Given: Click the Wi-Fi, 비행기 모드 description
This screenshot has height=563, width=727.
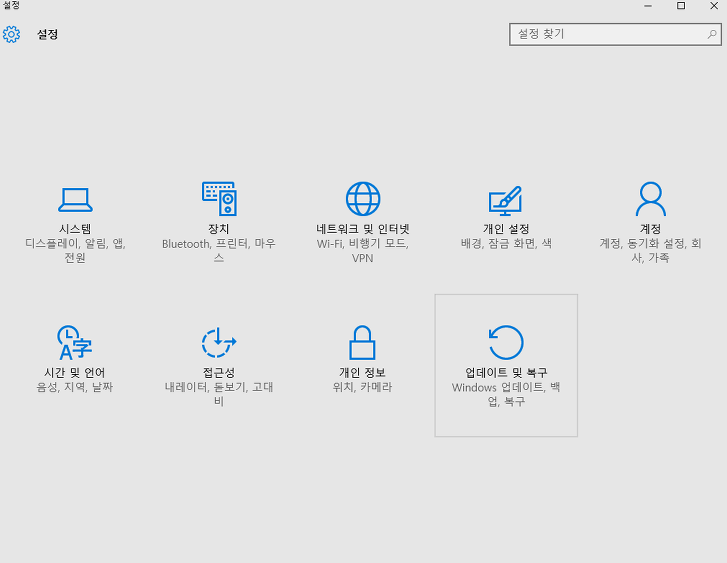Looking at the screenshot, I should pyautogui.click(x=363, y=250).
